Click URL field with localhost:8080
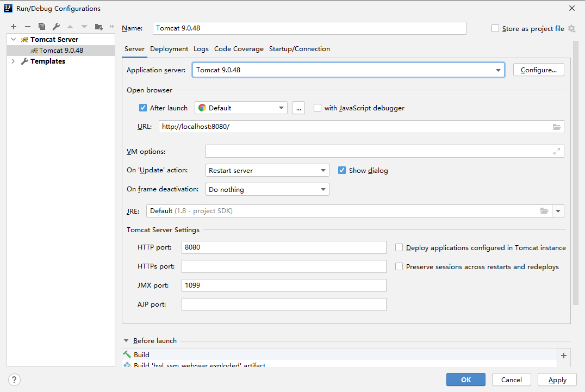Image resolution: width=585 pixels, height=392 pixels. pos(361,127)
